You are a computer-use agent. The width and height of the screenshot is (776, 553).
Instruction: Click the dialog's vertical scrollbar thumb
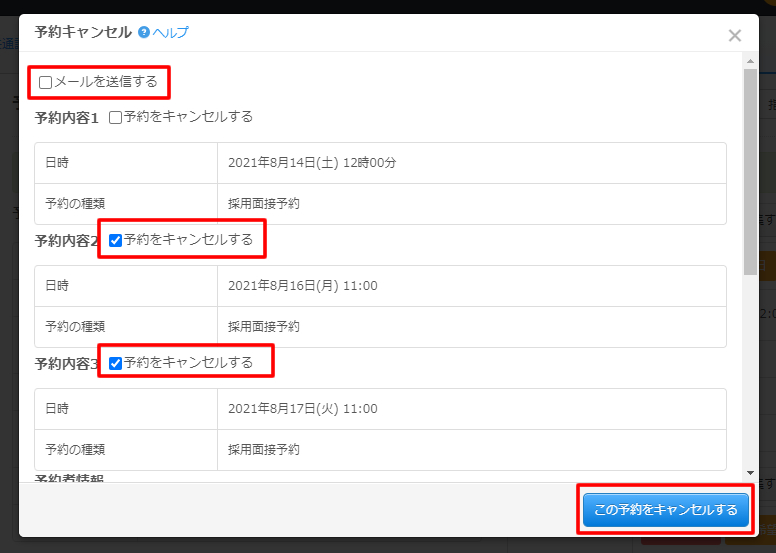[750, 170]
